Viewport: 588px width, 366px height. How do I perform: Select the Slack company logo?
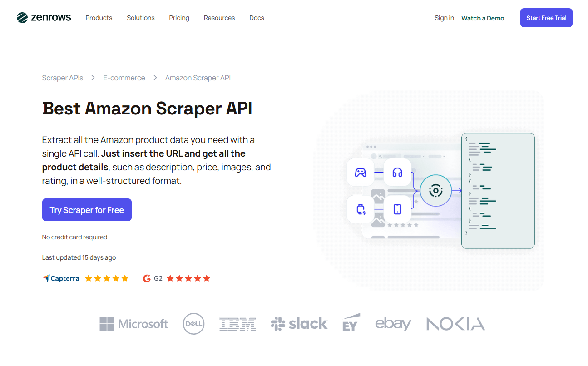(x=299, y=323)
